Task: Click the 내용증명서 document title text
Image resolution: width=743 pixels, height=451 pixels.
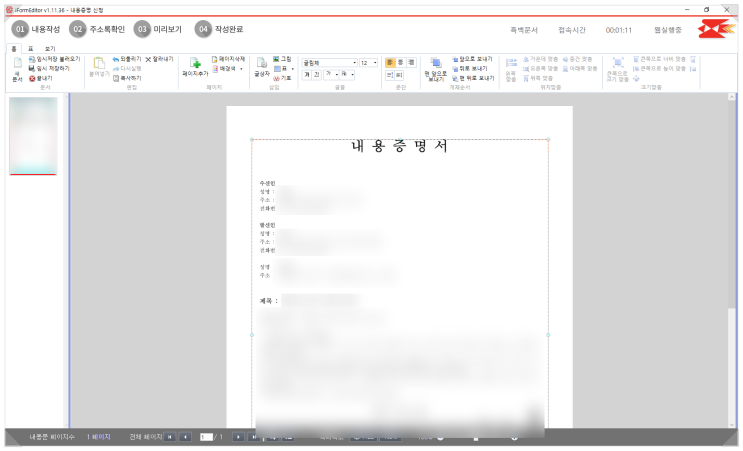Action: (399, 146)
